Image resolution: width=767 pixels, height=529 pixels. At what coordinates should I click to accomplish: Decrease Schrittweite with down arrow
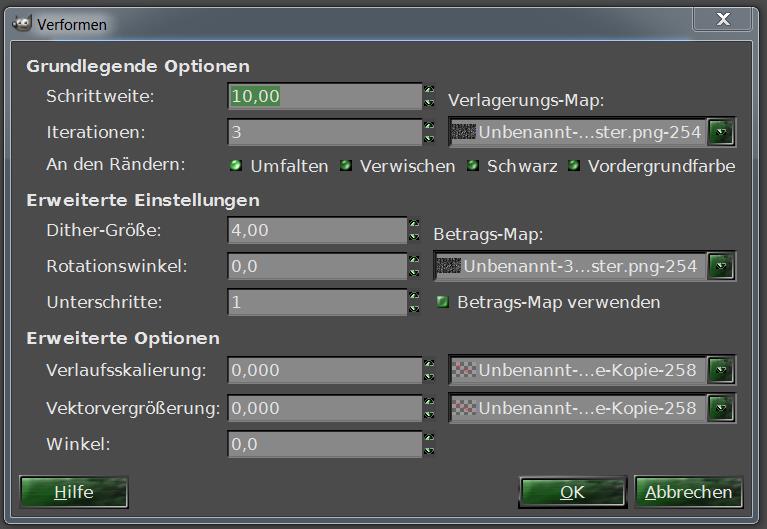(x=429, y=103)
